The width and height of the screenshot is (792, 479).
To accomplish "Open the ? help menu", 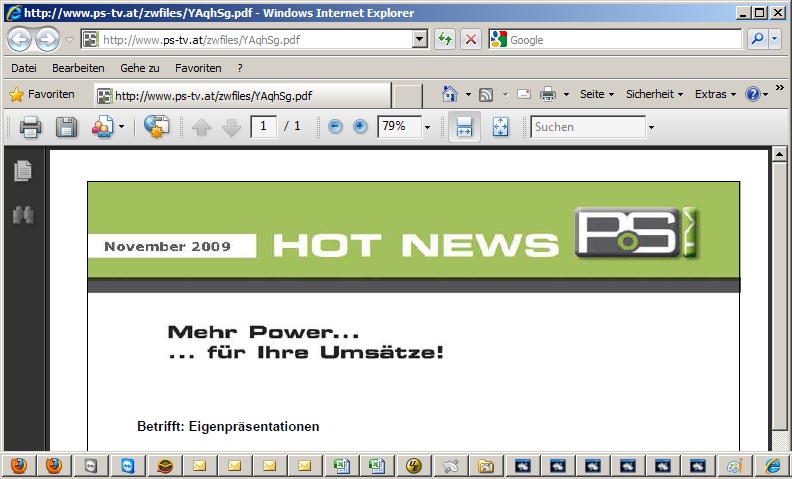I will pos(240,68).
